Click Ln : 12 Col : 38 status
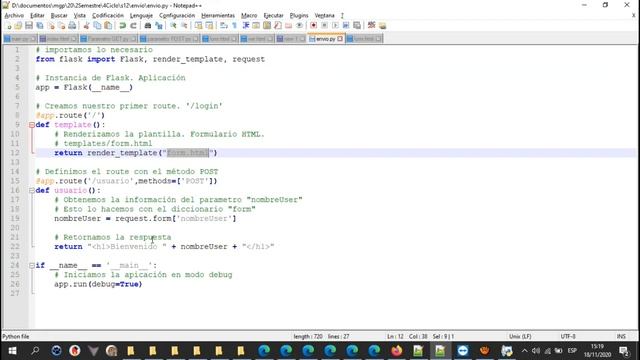640x360 pixels. click(x=407, y=337)
